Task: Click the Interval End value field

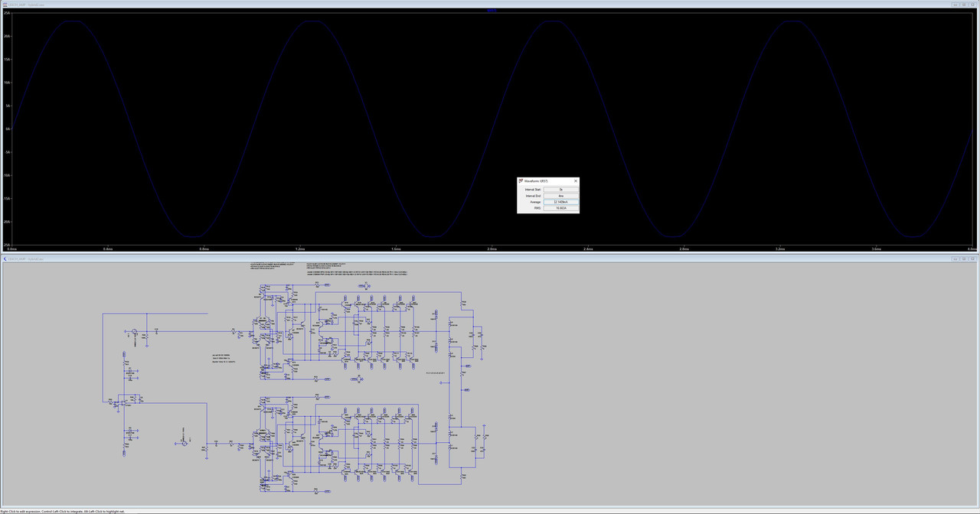Action: click(x=560, y=196)
